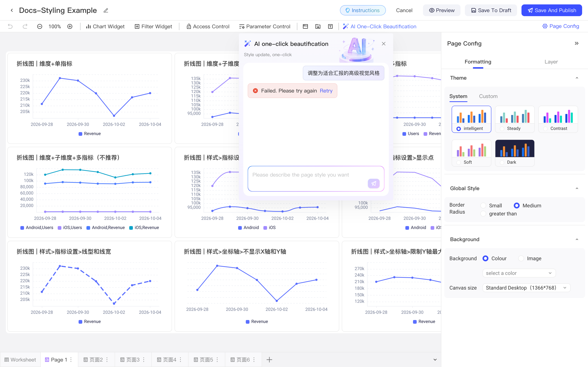The height and width of the screenshot is (367, 588).
Task: Click Save And Publish button
Action: 552,10
